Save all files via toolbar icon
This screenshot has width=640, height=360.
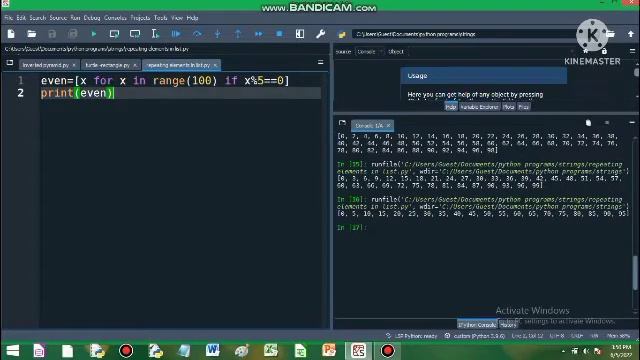[73, 34]
